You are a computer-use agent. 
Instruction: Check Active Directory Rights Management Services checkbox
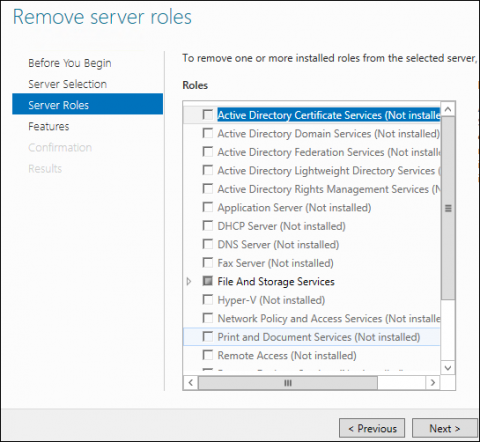click(x=208, y=189)
